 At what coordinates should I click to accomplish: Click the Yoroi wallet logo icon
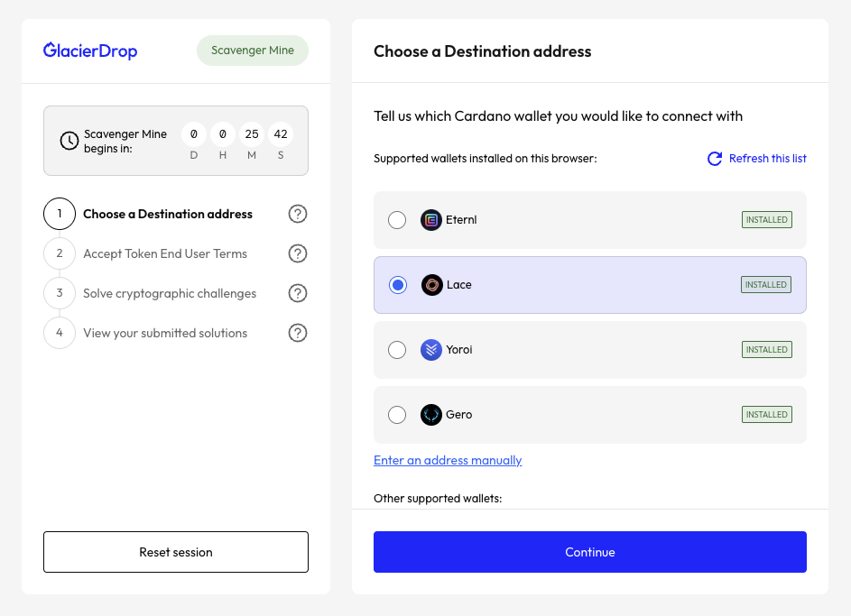click(x=431, y=350)
